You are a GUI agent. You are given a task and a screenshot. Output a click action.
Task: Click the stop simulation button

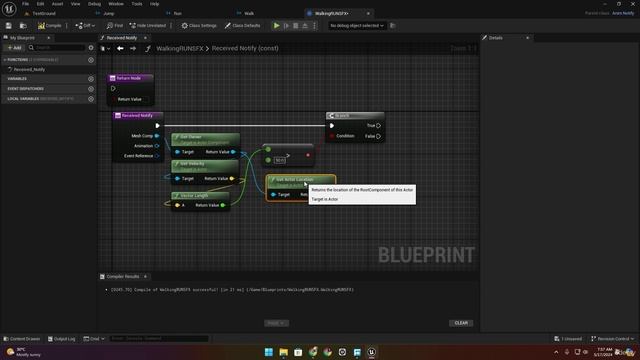[296, 26]
